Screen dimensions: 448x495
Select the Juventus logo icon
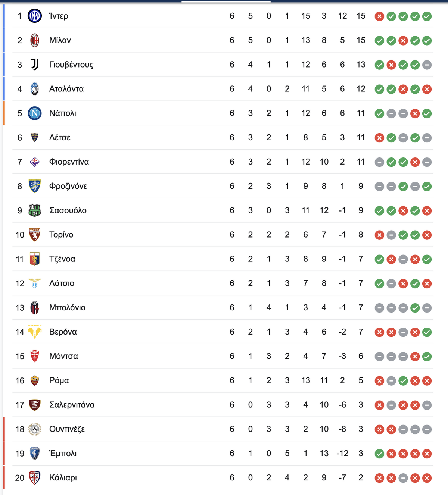35,65
